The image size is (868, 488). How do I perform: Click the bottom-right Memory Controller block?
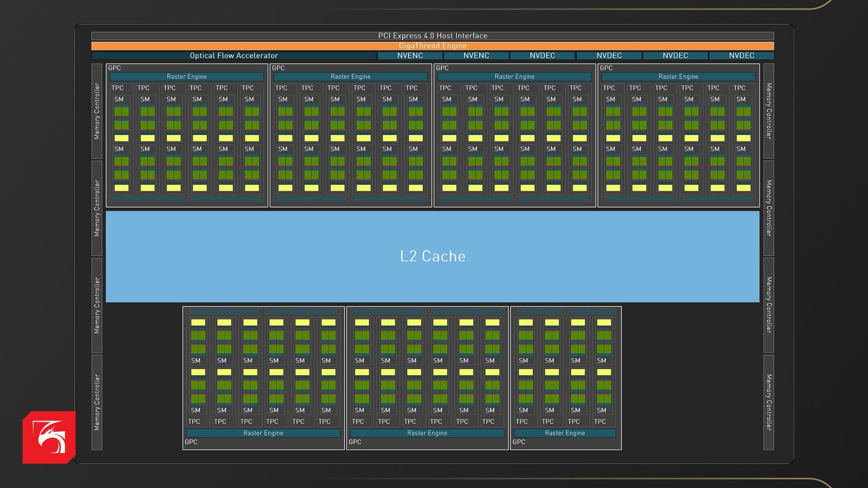coord(769,402)
